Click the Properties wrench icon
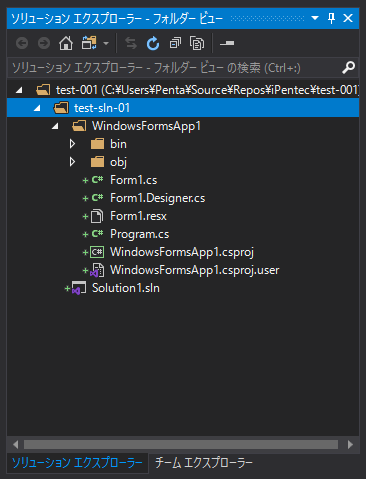The height and width of the screenshot is (479, 366). (227, 43)
